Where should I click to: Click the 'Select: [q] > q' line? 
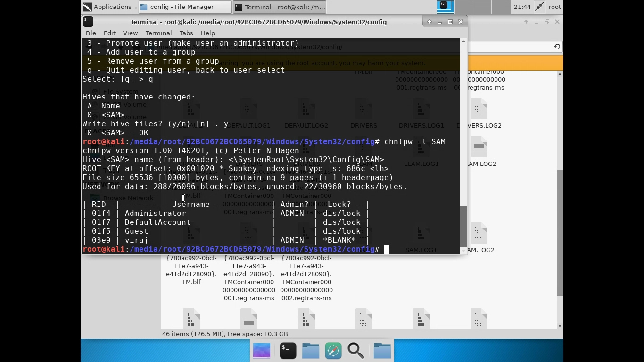click(118, 79)
